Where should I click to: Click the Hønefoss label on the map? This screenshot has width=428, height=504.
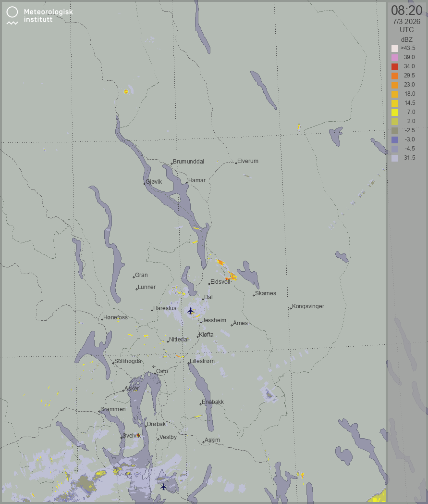[115, 317]
